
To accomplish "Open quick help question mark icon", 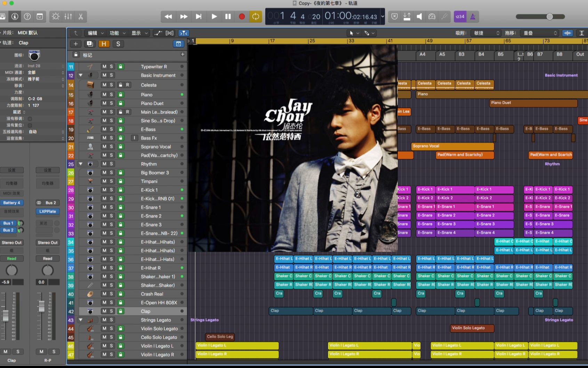I will [x=27, y=16].
